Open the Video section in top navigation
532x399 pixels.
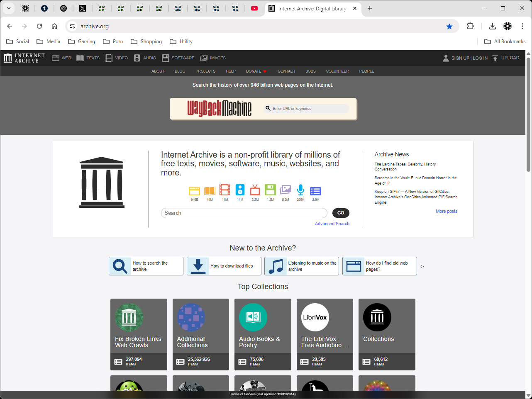[x=117, y=58]
